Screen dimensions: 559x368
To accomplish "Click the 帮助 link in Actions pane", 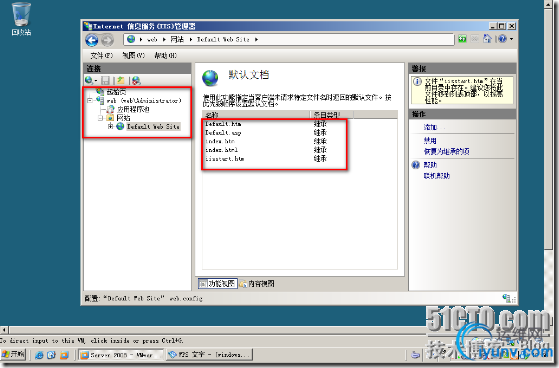I will point(430,165).
